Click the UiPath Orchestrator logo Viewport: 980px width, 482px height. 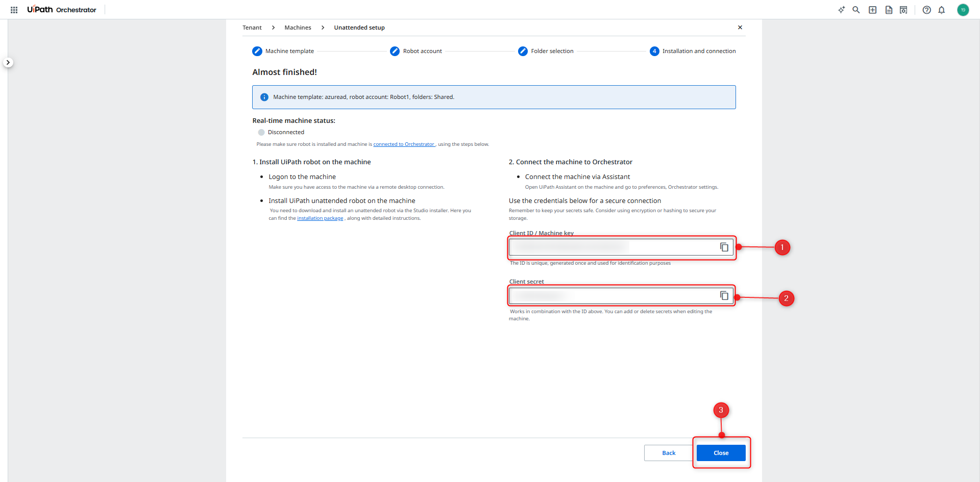[x=62, y=10]
